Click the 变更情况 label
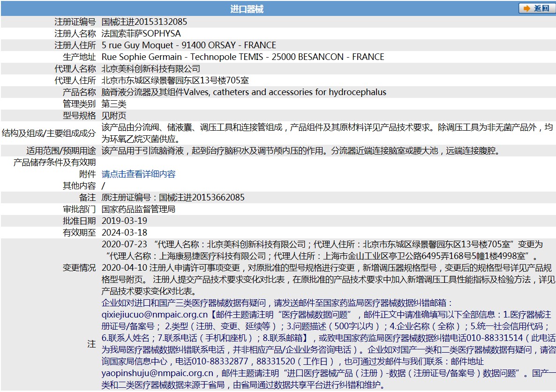The height and width of the screenshot is (392, 556). (x=79, y=268)
